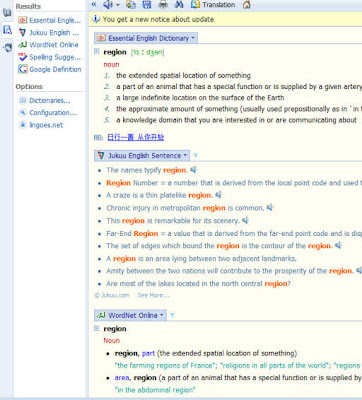Click the Configuration option icon
The width and height of the screenshot is (362, 400).
[23, 113]
